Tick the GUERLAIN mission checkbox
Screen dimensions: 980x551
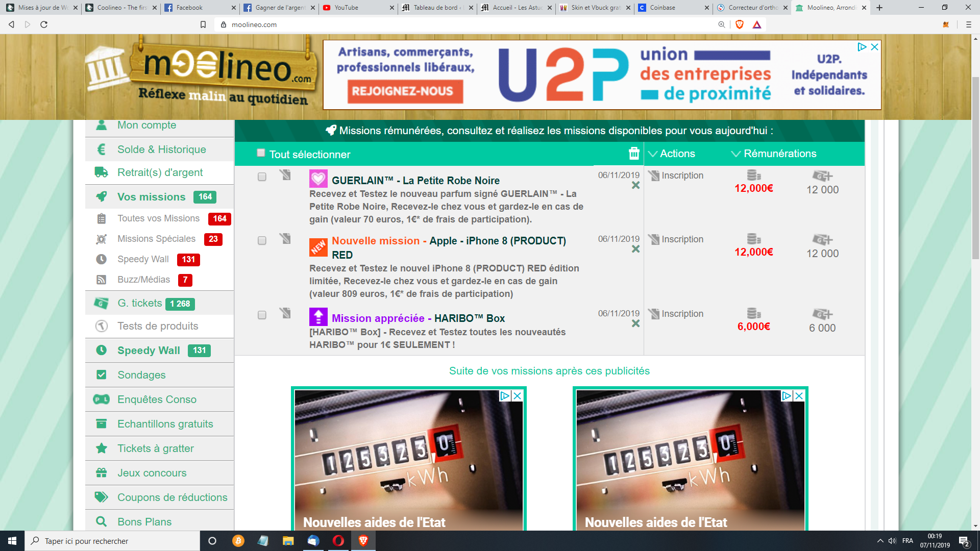(x=262, y=177)
